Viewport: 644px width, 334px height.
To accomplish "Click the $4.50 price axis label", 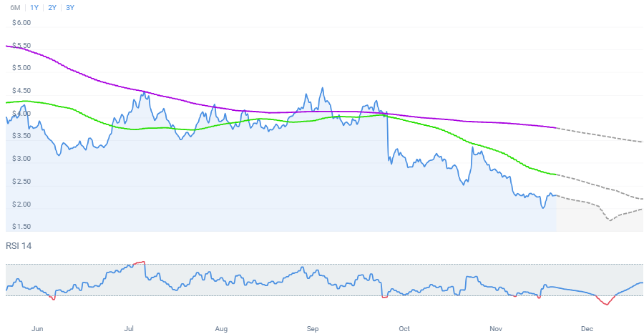I will pos(21,91).
